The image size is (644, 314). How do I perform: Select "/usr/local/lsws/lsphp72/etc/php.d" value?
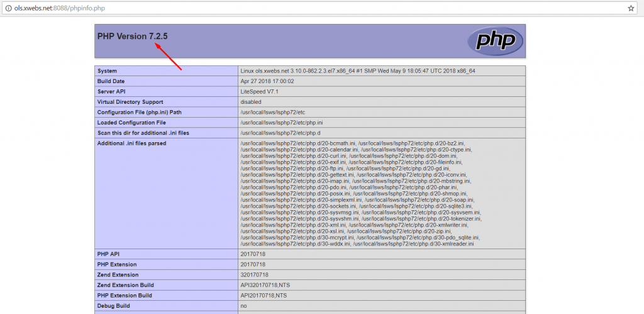pyautogui.click(x=280, y=133)
